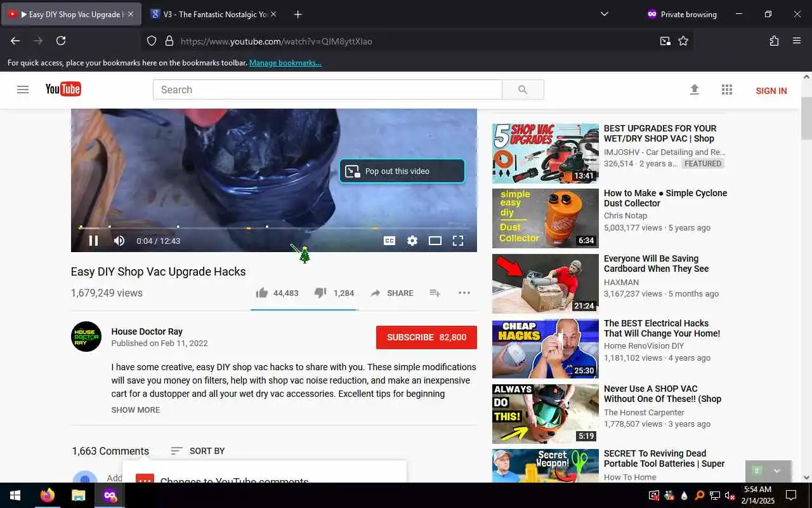Open HAXMAN cardboard video thumbnail
This screenshot has width=812, height=508.
pos(546,284)
